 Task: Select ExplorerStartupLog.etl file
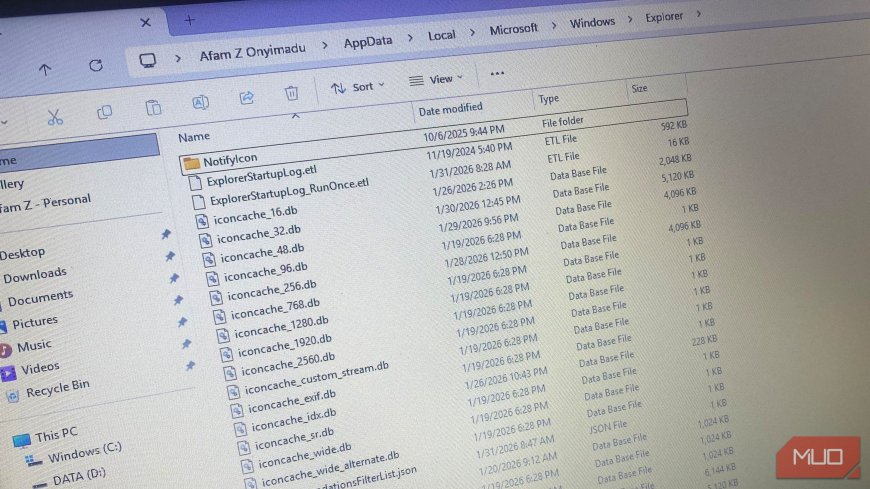tap(261, 175)
